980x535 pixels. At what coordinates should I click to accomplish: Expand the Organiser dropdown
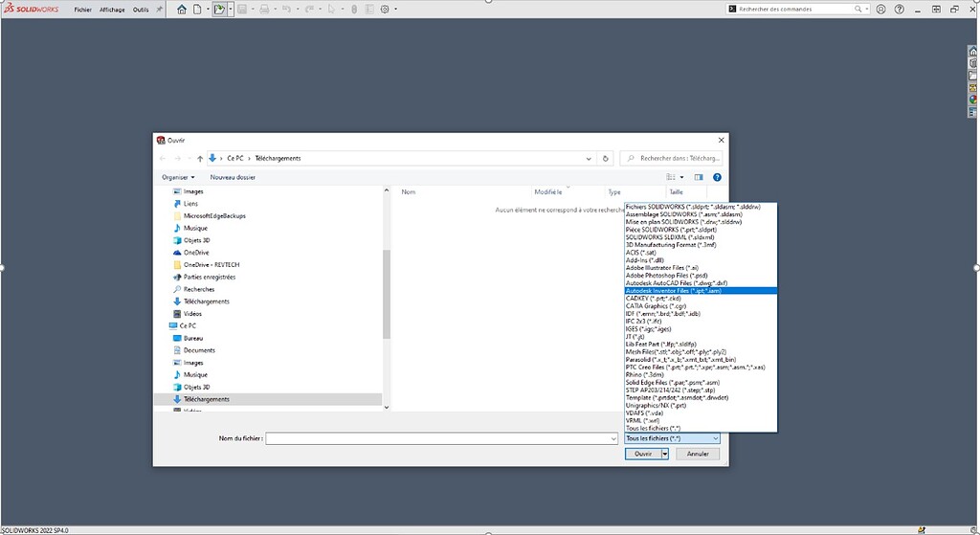(x=178, y=177)
